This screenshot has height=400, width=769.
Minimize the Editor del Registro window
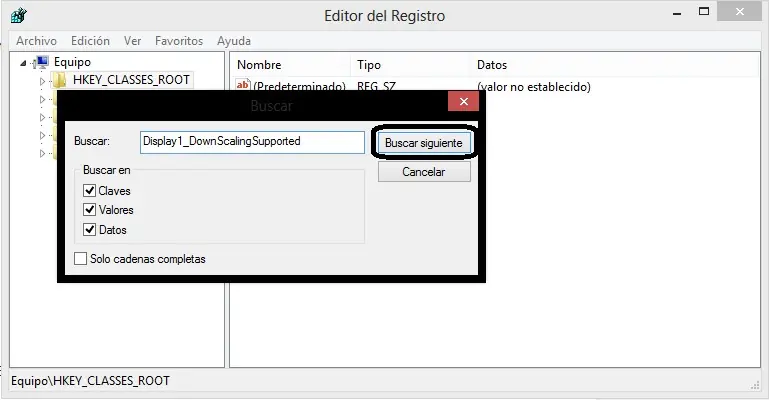pos(677,12)
